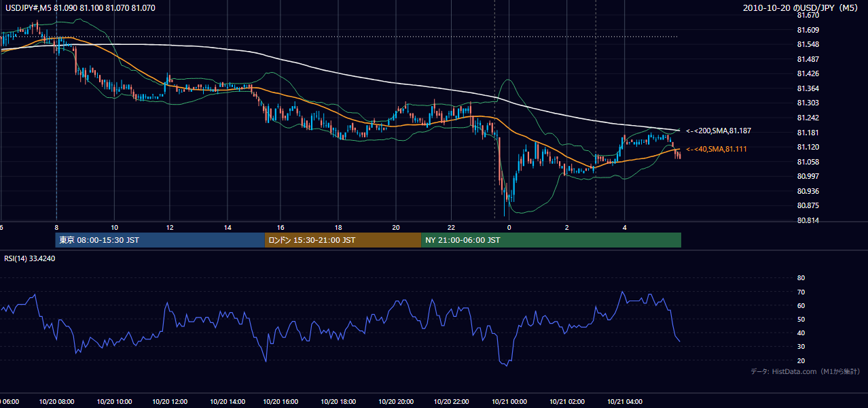Viewport: 868px width, 408px height.
Task: Click RSI scale level 40
Action: click(801, 333)
